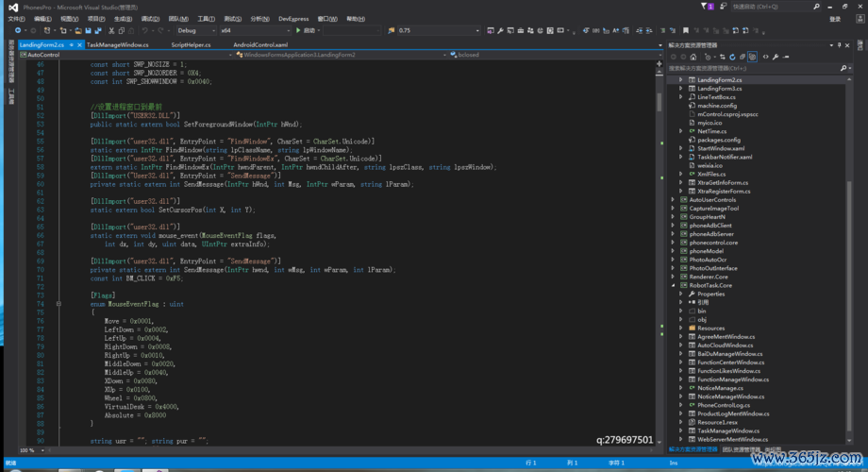This screenshot has width=868, height=472.
Task: Switch to AndroidControl.xaml tab
Action: point(260,45)
